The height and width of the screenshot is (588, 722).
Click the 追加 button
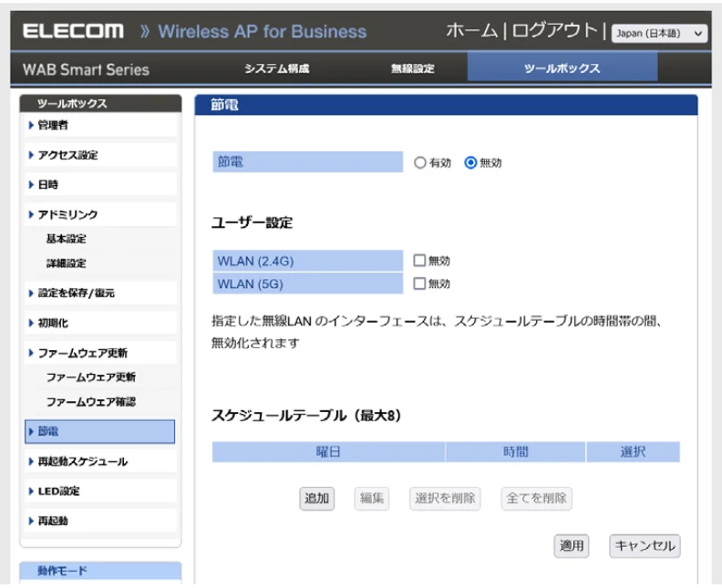(317, 499)
